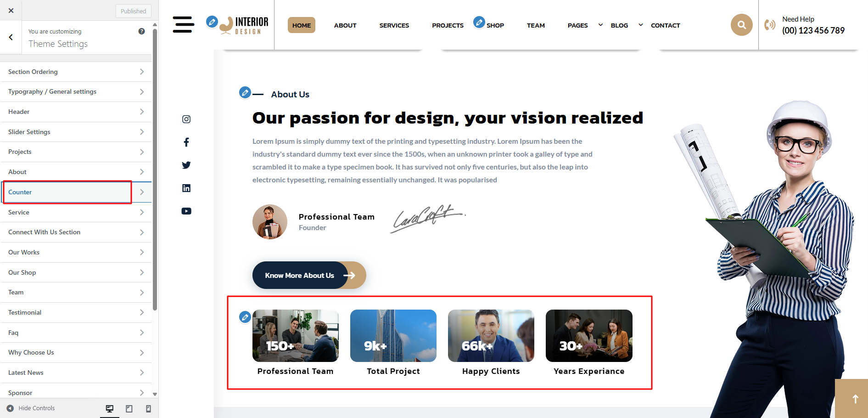
Task: Open the About settings section
Action: pyautogui.click(x=76, y=172)
